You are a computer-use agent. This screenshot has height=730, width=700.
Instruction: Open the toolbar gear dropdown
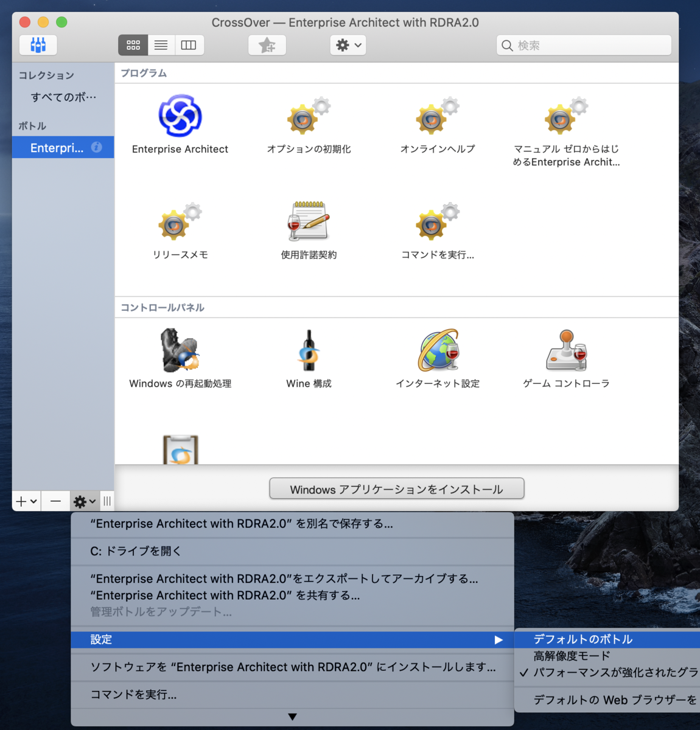coord(348,45)
